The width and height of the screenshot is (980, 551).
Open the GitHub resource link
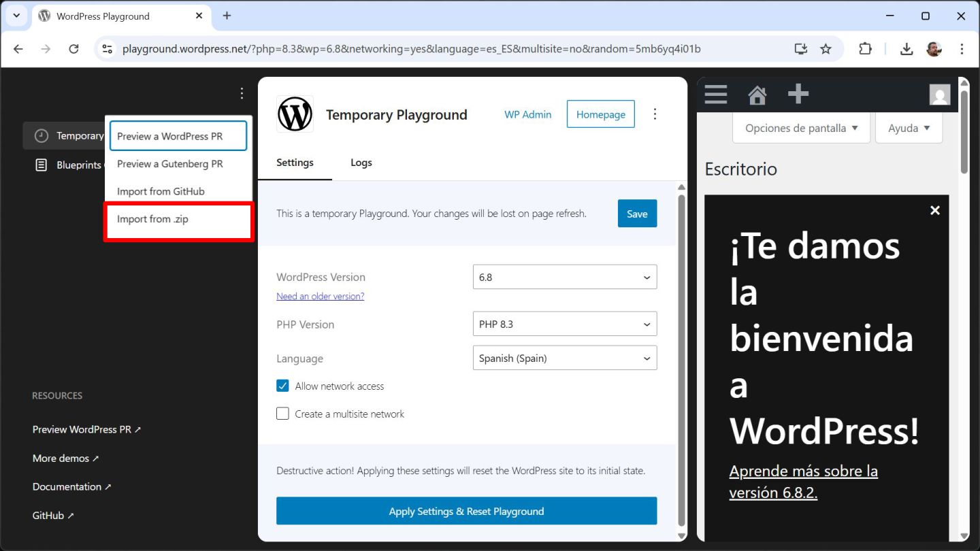(53, 515)
